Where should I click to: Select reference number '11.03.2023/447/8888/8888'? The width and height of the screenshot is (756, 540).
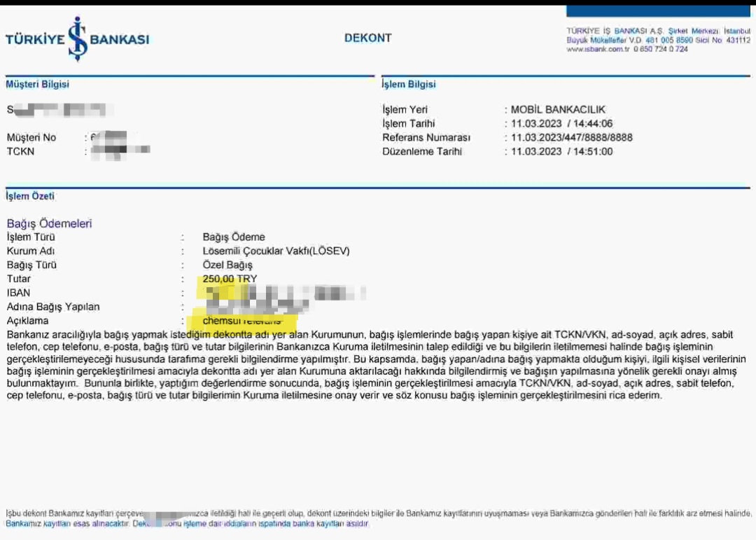pyautogui.click(x=572, y=137)
